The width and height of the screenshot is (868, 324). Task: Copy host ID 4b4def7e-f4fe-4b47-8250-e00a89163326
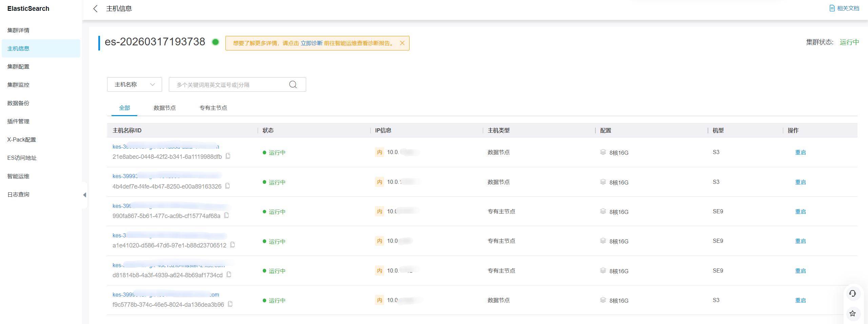pyautogui.click(x=228, y=186)
